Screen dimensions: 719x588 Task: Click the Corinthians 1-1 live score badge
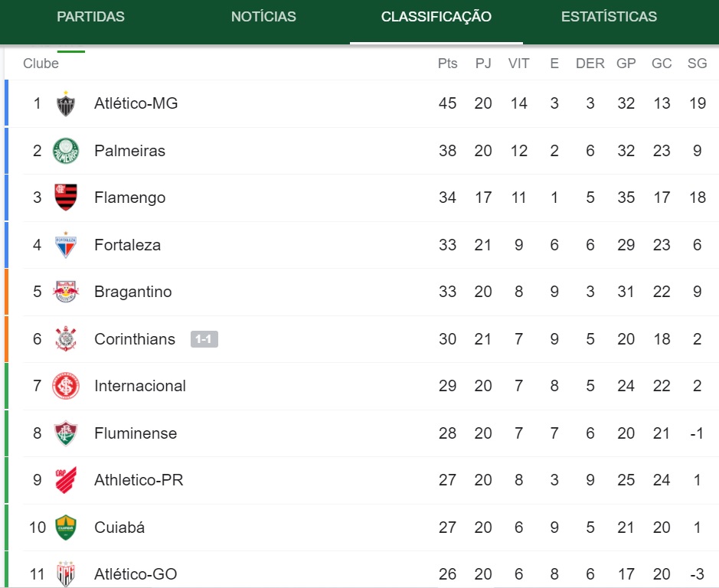click(204, 339)
